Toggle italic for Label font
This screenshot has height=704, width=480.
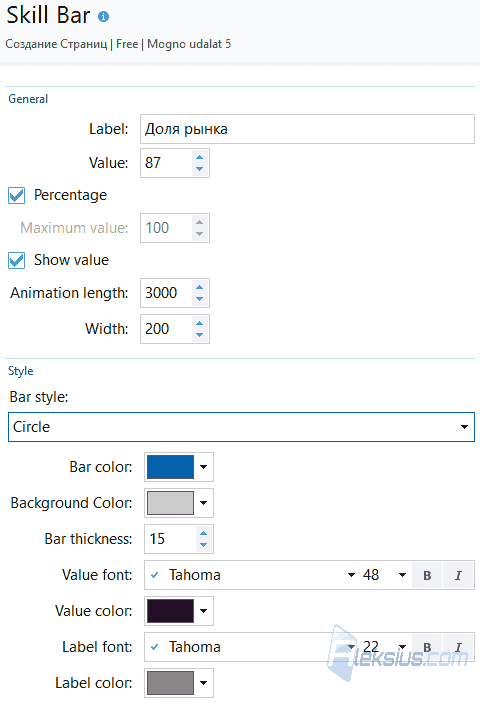click(x=458, y=647)
